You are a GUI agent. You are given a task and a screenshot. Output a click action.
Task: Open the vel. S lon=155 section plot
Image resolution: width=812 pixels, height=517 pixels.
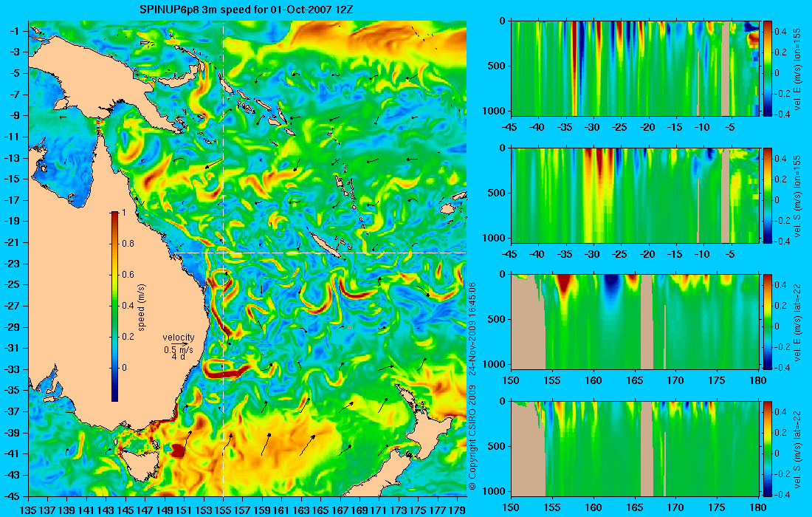[x=635, y=195]
